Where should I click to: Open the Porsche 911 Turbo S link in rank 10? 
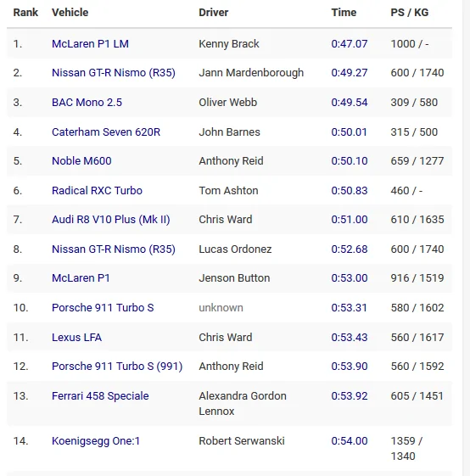click(x=103, y=308)
